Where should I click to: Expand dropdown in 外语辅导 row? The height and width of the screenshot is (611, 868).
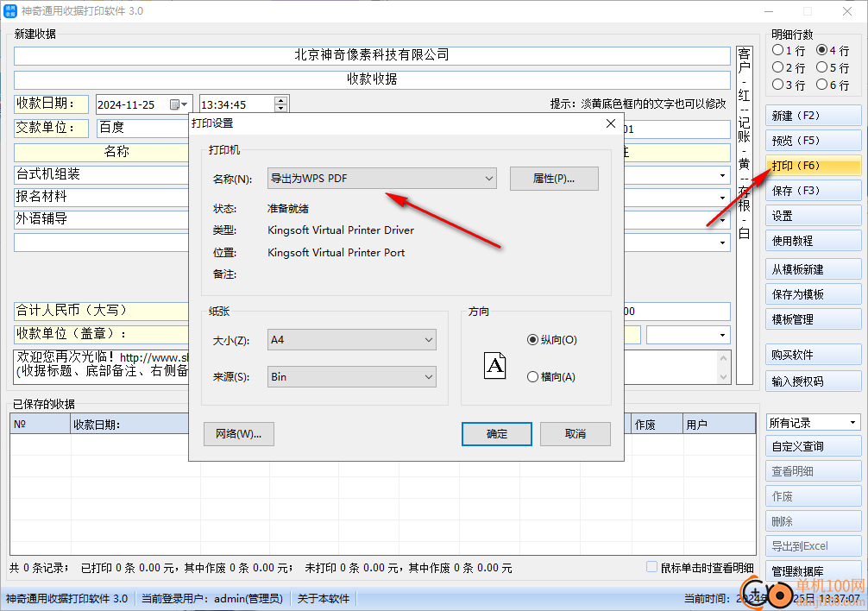click(x=722, y=220)
